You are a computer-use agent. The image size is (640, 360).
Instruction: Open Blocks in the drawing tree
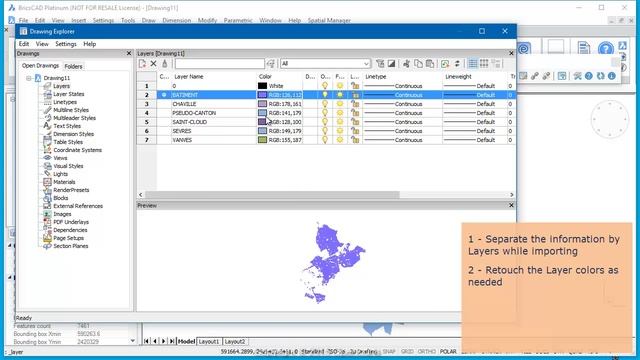(61, 198)
